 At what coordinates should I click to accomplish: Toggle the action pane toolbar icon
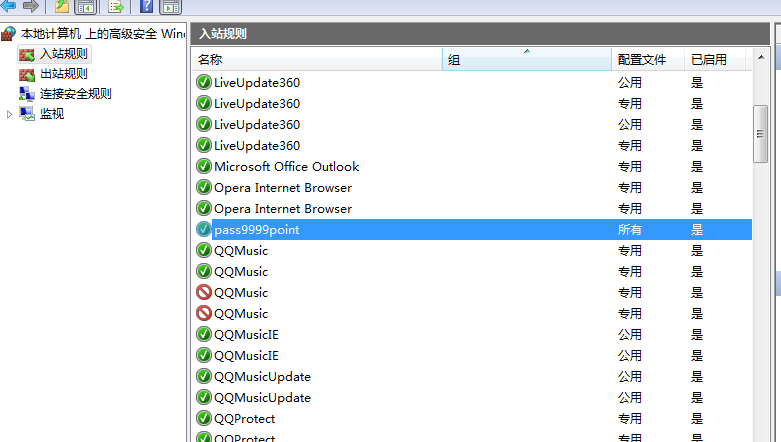pyautogui.click(x=171, y=6)
